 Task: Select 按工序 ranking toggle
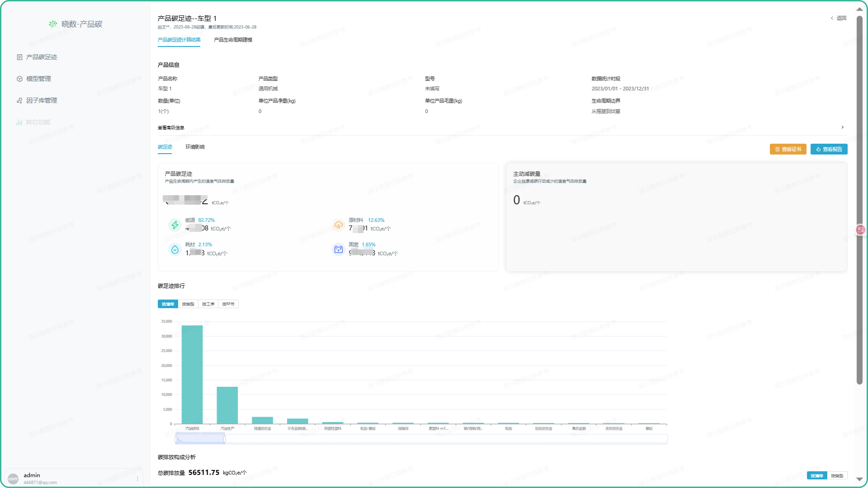click(x=208, y=304)
